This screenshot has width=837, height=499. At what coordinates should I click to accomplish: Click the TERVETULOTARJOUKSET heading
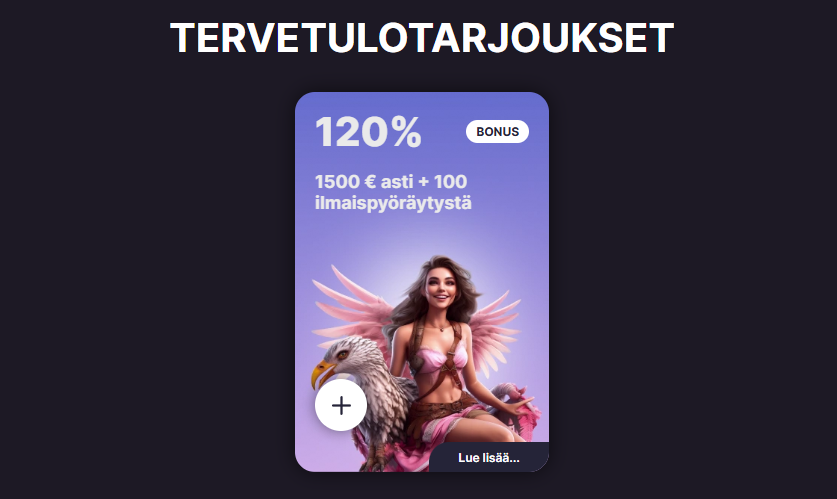[x=422, y=38]
